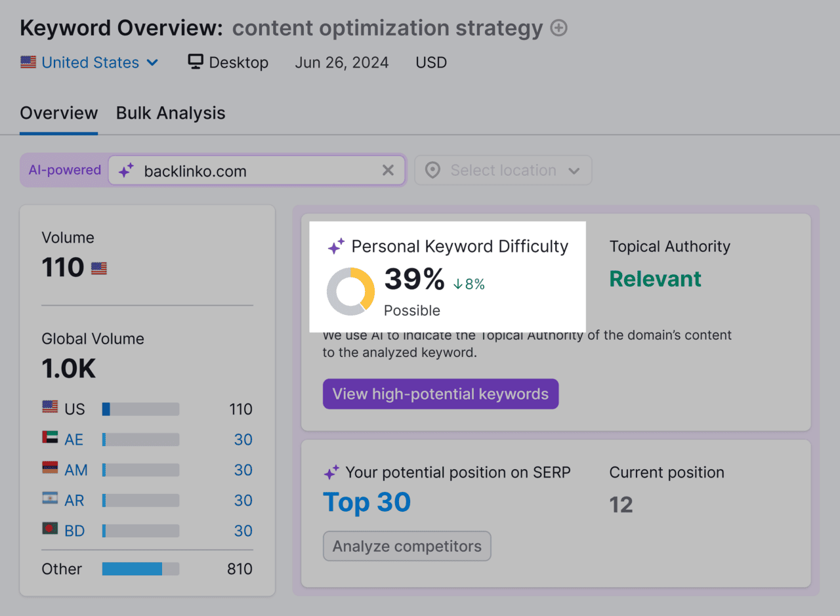The width and height of the screenshot is (840, 616).
Task: Click the US flag next to Volume 110
Action: tap(98, 267)
